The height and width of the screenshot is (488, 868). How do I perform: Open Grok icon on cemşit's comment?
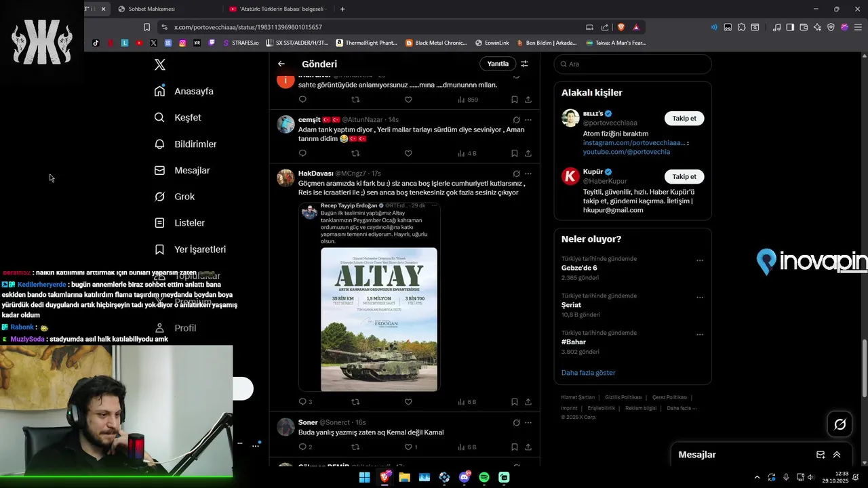[x=516, y=120]
